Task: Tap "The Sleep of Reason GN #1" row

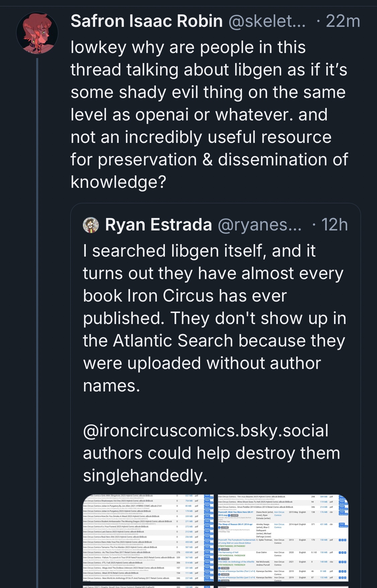Action: [x=235, y=524]
